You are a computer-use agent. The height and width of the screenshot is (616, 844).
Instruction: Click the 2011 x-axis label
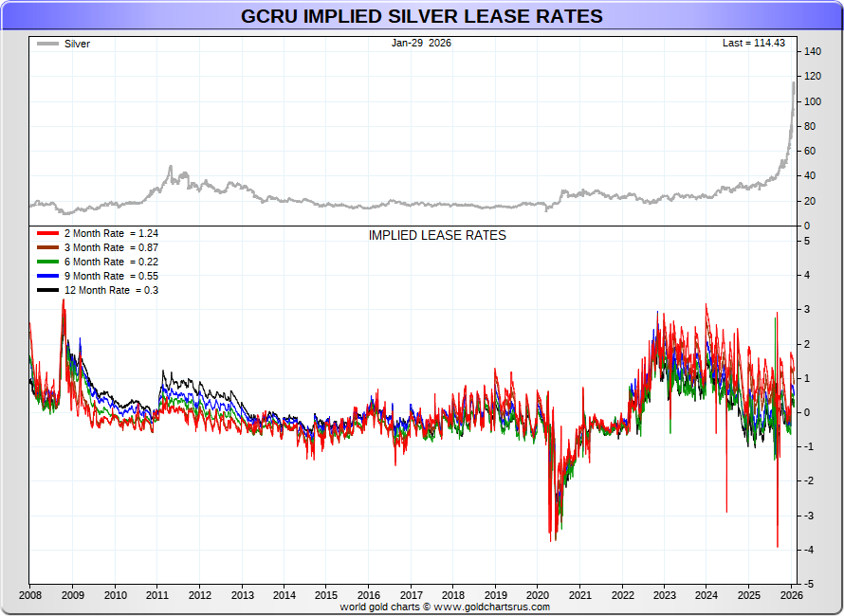157,595
